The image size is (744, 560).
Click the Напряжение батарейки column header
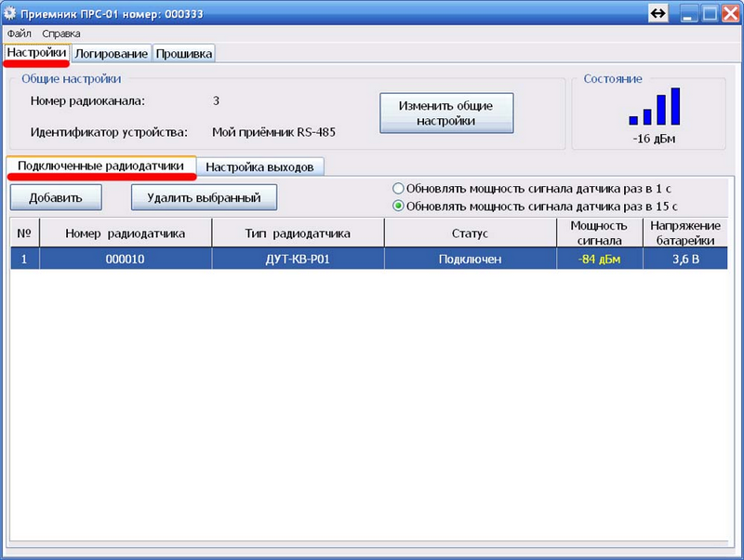pyautogui.click(x=685, y=233)
